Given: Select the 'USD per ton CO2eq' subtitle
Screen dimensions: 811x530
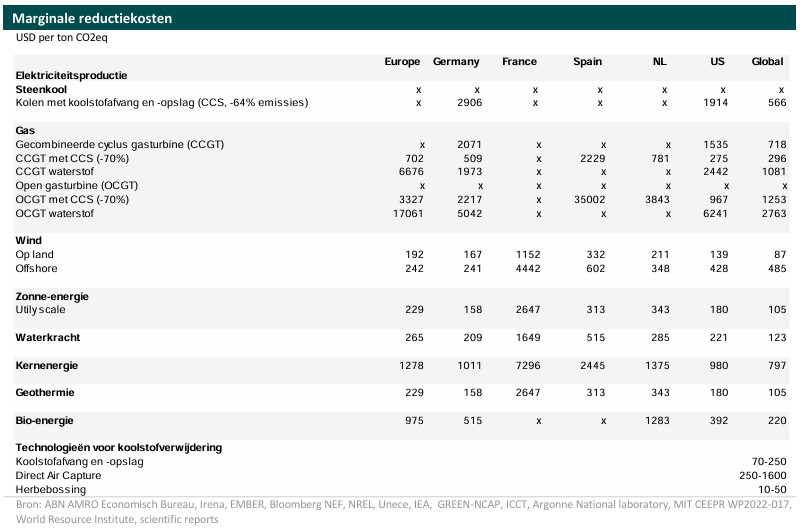Looking at the screenshot, I should pos(62,37).
